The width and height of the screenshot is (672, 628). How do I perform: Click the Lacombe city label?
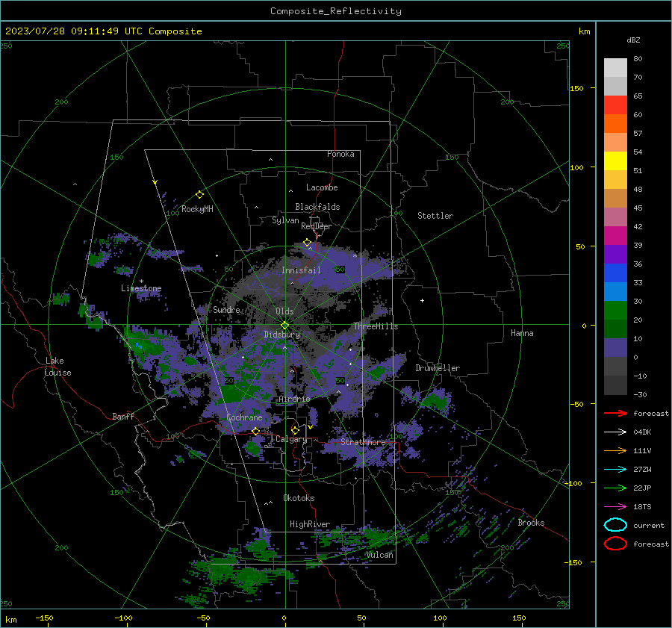322,187
